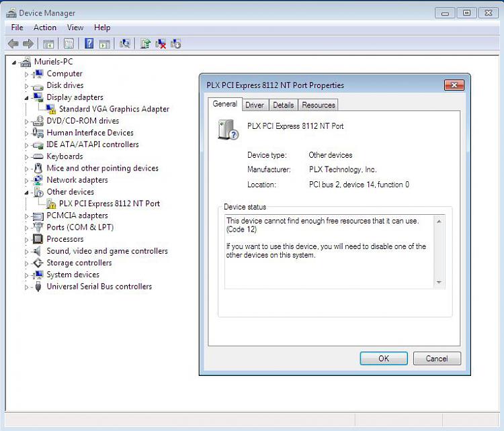Click the Forward arrow toolbar icon
The width and height of the screenshot is (504, 431).
point(28,44)
